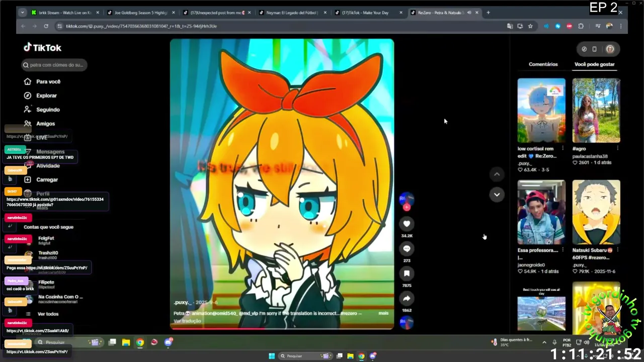Open the Windows Start button

[x=272, y=356]
